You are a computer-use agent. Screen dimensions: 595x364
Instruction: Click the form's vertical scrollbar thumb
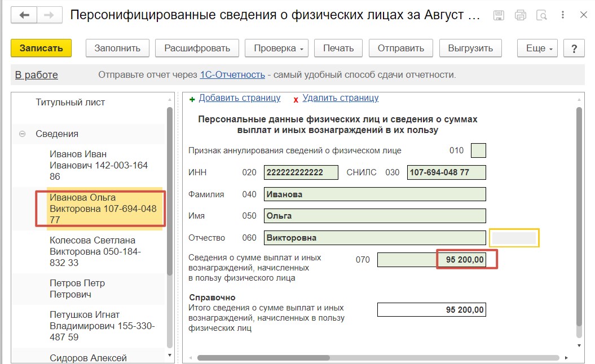tap(579, 217)
